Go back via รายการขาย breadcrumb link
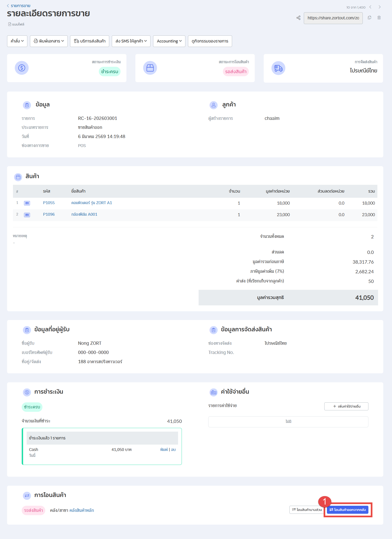392x539 pixels. (20, 6)
